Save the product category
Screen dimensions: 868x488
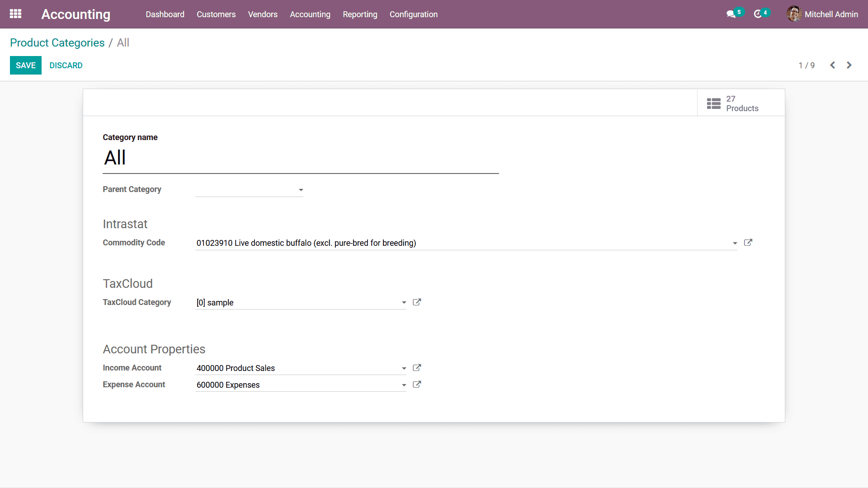[x=26, y=66]
